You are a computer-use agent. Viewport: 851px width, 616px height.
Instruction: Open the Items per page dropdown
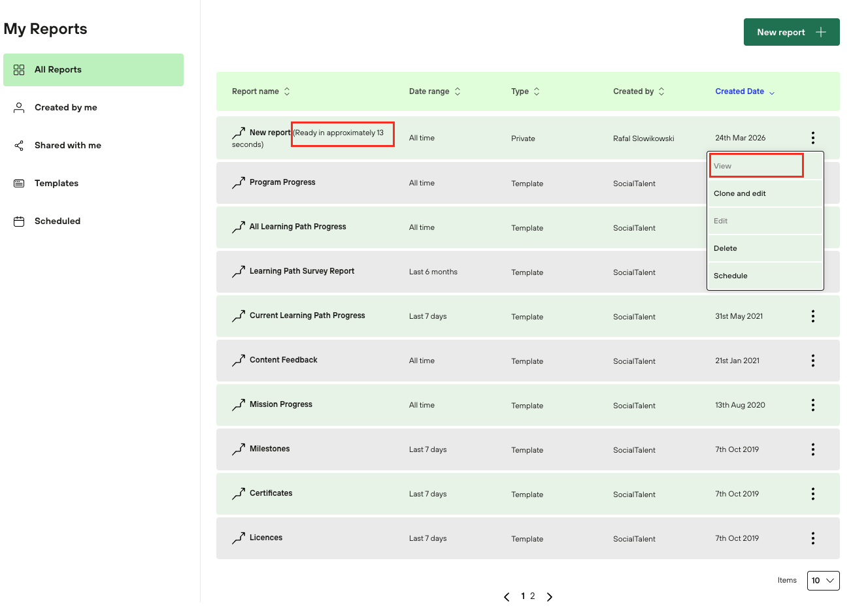click(x=823, y=581)
